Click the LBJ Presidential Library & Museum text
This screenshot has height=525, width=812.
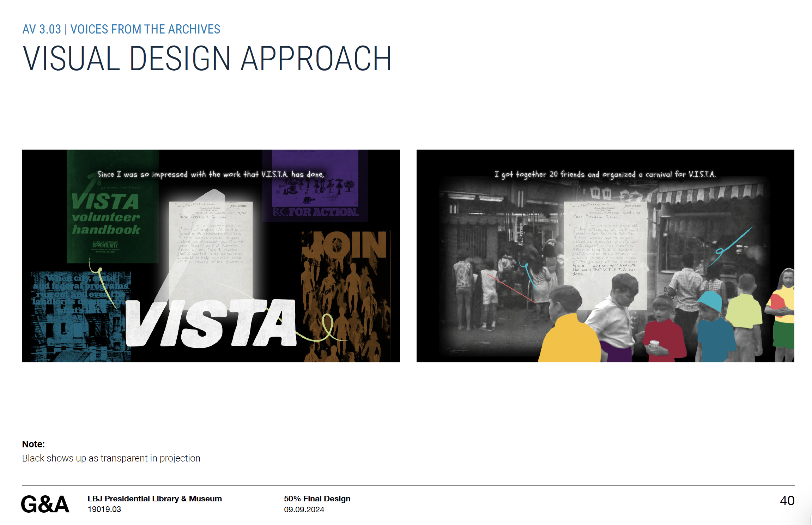[154, 499]
